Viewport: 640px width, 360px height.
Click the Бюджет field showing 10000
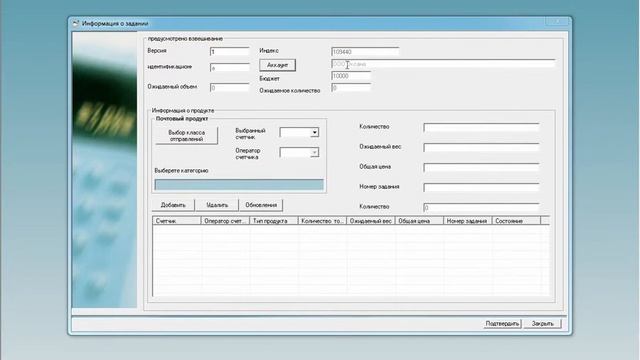click(x=351, y=76)
